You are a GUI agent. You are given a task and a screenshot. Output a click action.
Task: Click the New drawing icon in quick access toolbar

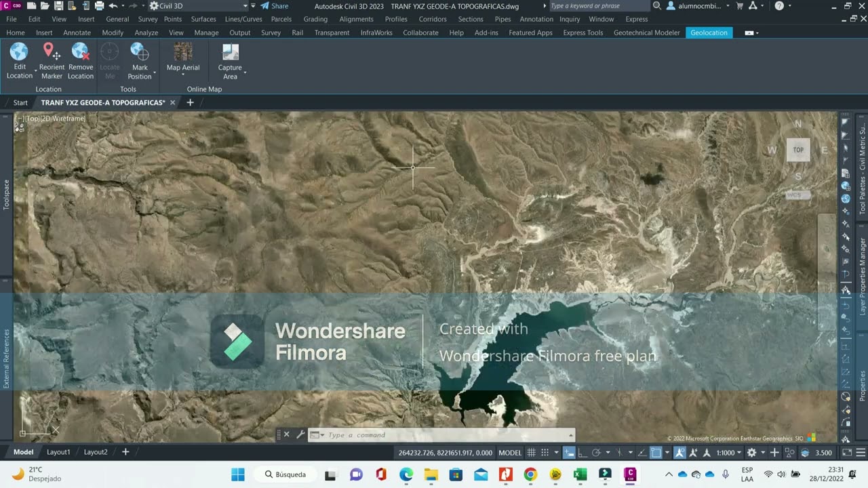point(32,5)
